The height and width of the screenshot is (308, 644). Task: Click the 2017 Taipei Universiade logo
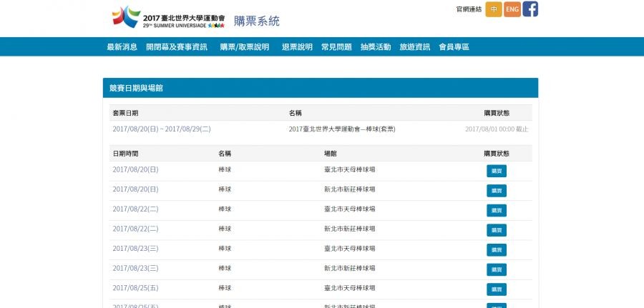168,16
